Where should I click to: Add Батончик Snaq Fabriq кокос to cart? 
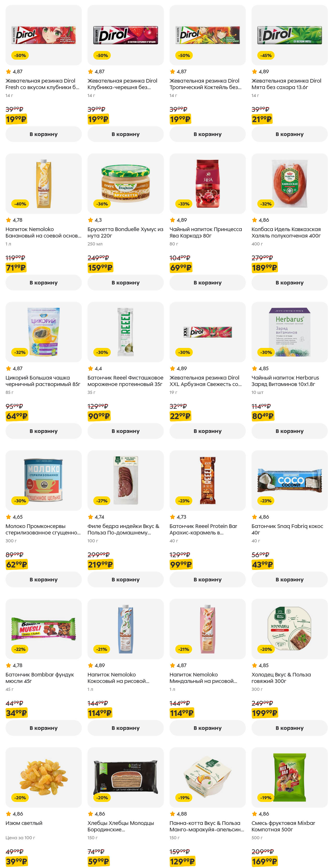click(289, 579)
